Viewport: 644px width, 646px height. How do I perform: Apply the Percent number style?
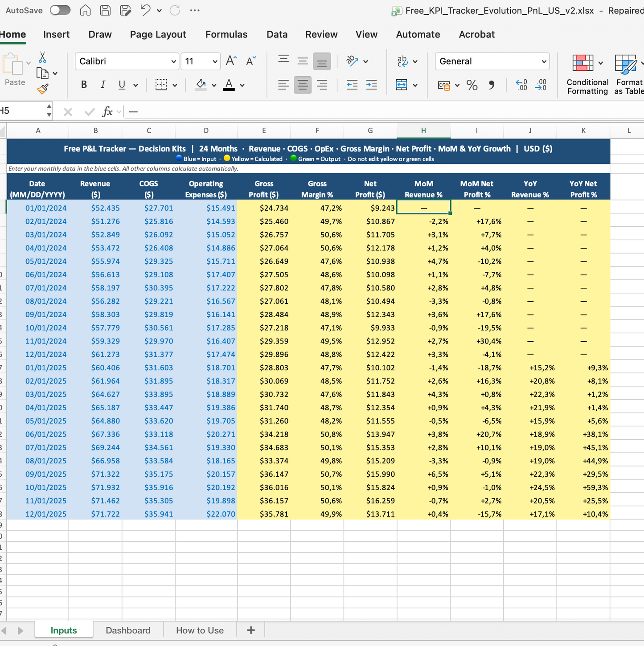(x=472, y=86)
